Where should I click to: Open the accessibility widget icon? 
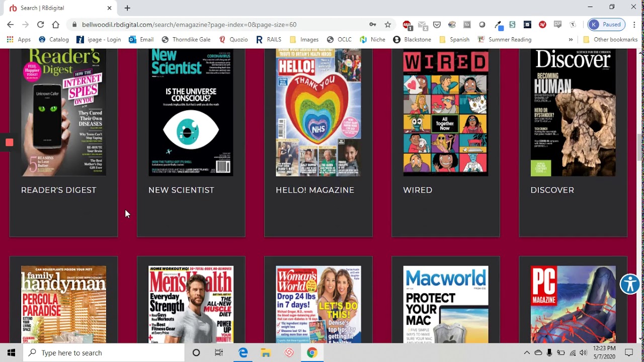point(630,284)
